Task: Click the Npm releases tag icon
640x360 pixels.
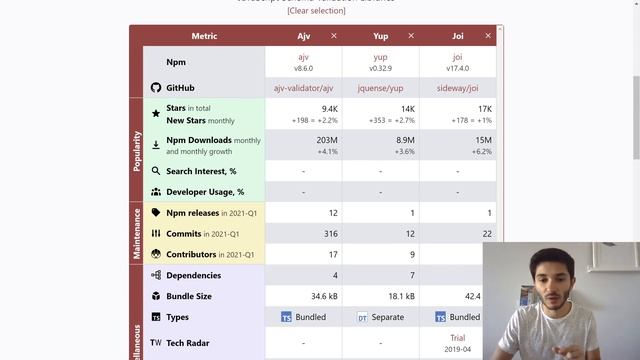Action: (x=156, y=212)
